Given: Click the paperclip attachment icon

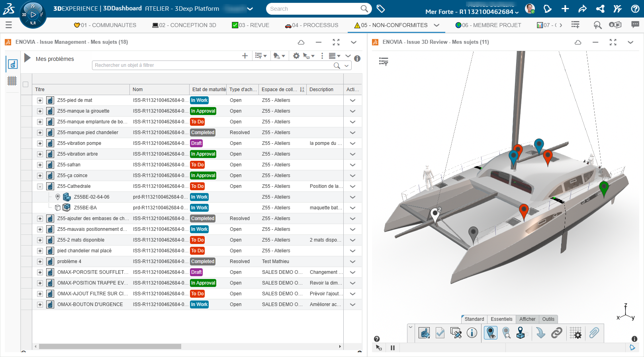Looking at the screenshot, I should pos(594,333).
